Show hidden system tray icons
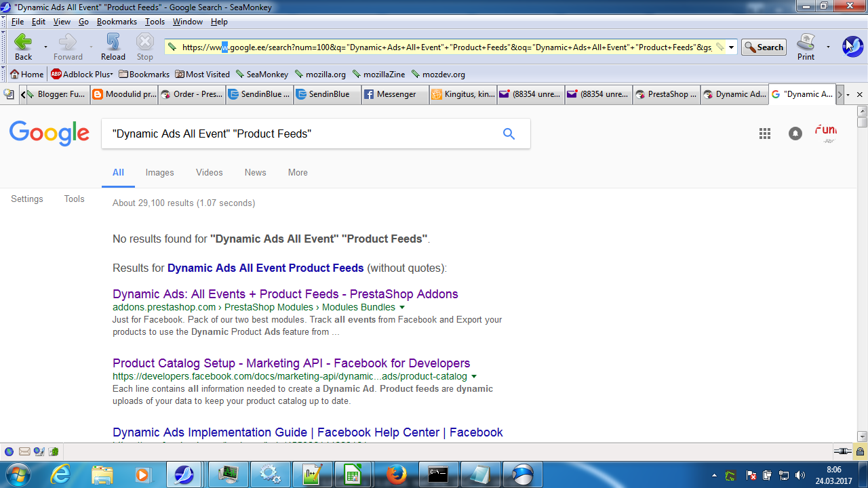Viewport: 868px width, 488px height. click(714, 475)
